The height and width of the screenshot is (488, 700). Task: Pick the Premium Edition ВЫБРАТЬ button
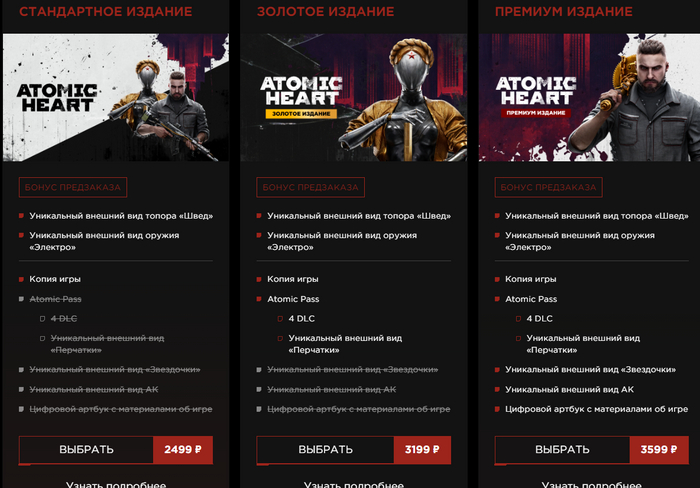pos(562,450)
